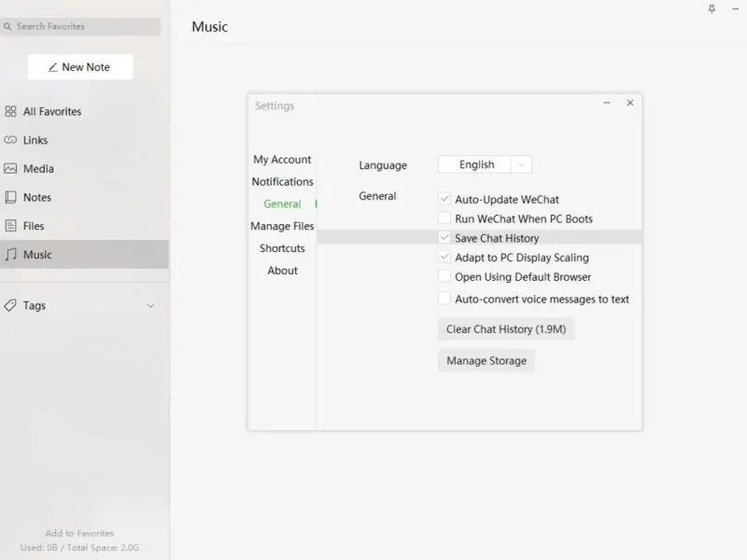Click the Links chain icon
The image size is (747, 560).
(10, 140)
